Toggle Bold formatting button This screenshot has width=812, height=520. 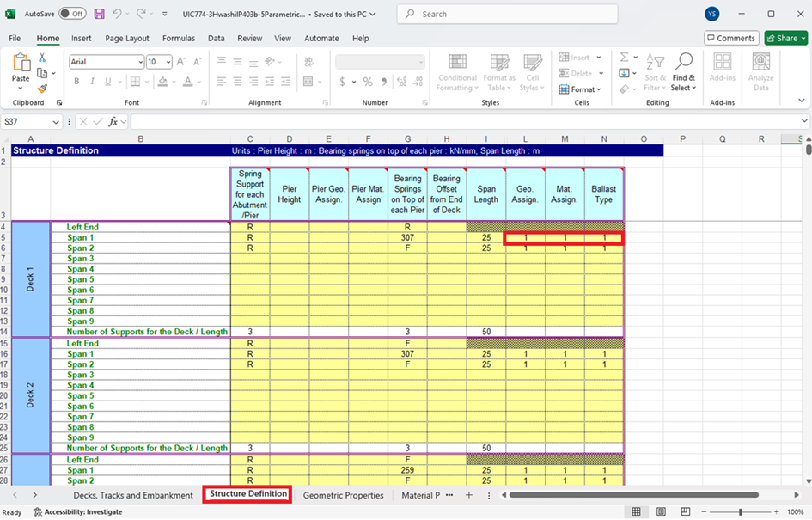[x=76, y=82]
